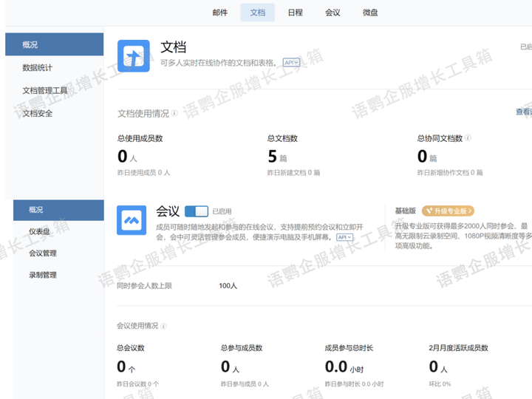Image resolution: width=532 pixels, height=399 pixels.
Task: Open the 邮件 tab
Action: pyautogui.click(x=220, y=13)
